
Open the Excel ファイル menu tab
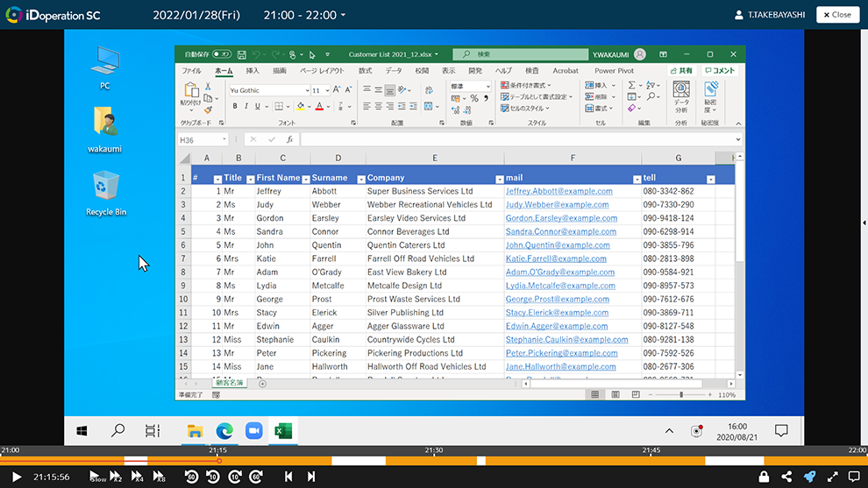[x=191, y=71]
